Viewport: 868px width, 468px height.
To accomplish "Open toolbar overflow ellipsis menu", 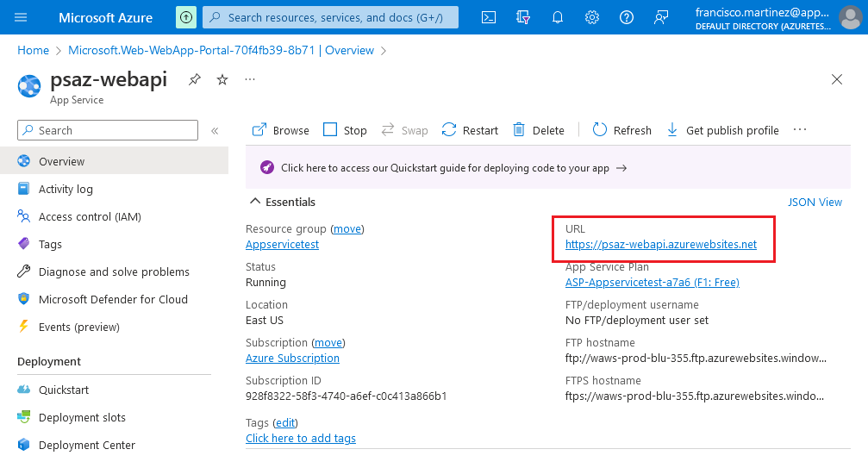I will [800, 129].
